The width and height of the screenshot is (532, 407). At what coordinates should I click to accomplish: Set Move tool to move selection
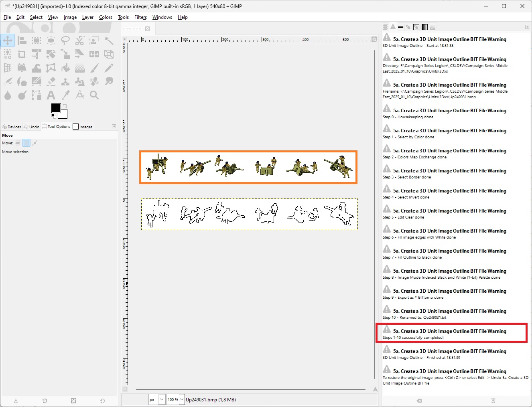pyautogui.click(x=26, y=143)
